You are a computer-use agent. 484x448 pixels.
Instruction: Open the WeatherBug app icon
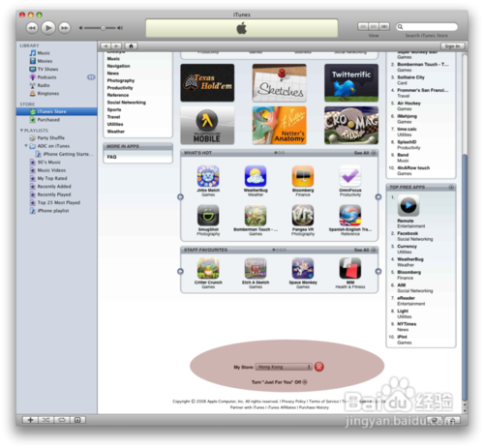pos(256,176)
